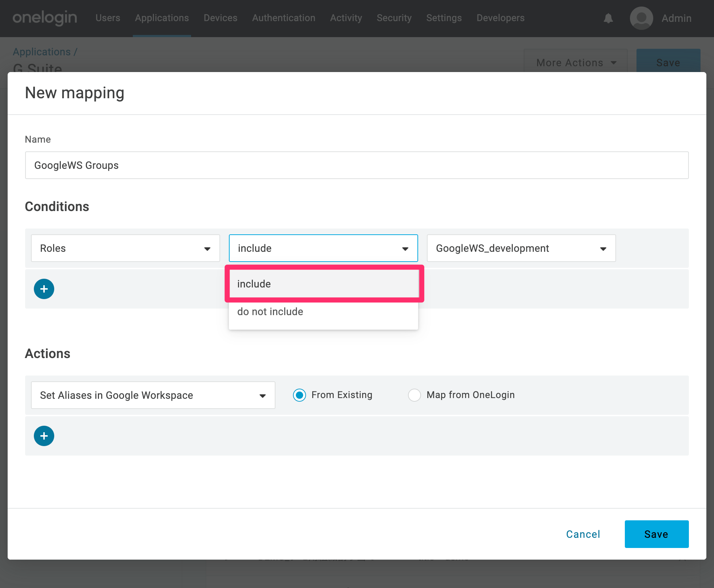
Task: Open the Users menu
Action: [x=108, y=18]
